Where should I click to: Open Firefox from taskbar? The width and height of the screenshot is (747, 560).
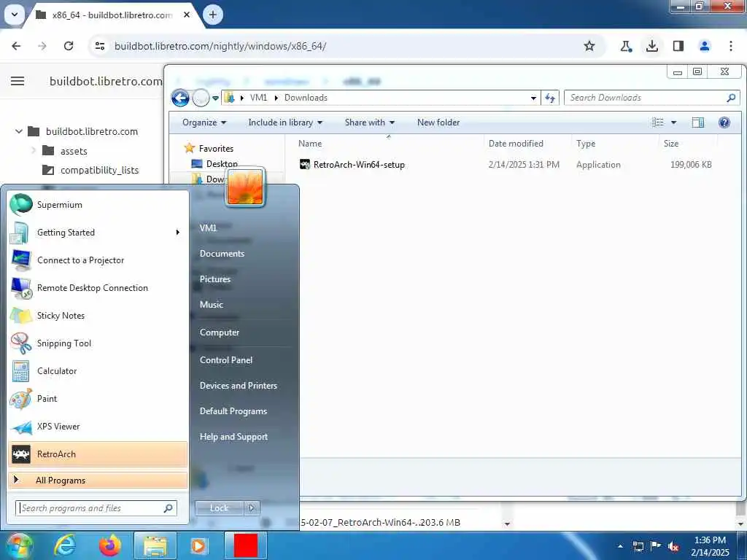(x=110, y=546)
